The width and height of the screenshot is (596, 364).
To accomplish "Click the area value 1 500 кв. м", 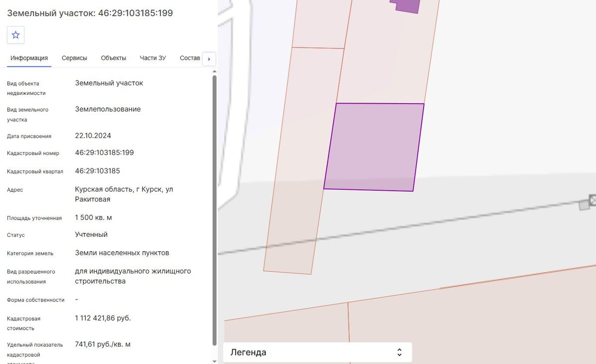I will pyautogui.click(x=93, y=218).
